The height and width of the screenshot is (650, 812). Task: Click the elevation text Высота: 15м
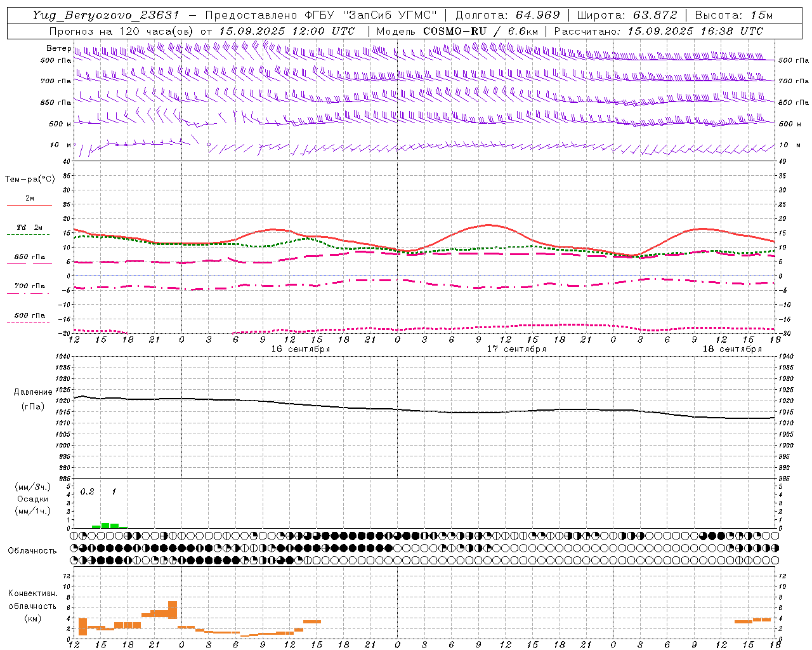tap(734, 15)
